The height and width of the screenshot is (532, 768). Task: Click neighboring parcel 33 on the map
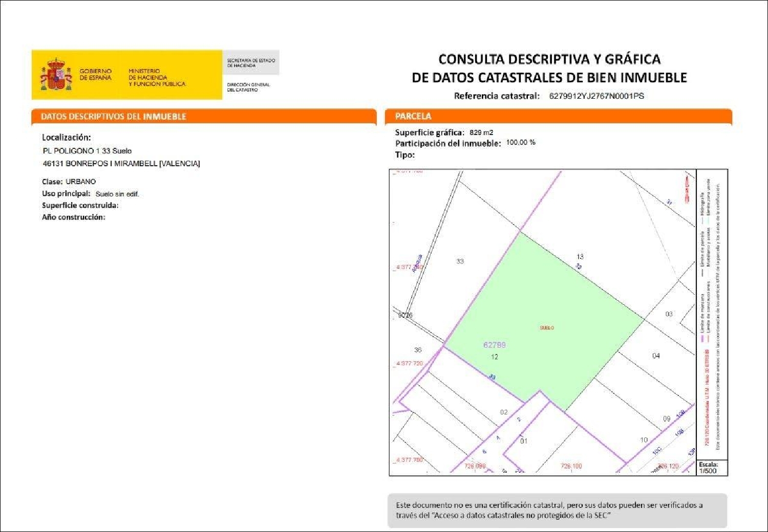coord(460,261)
